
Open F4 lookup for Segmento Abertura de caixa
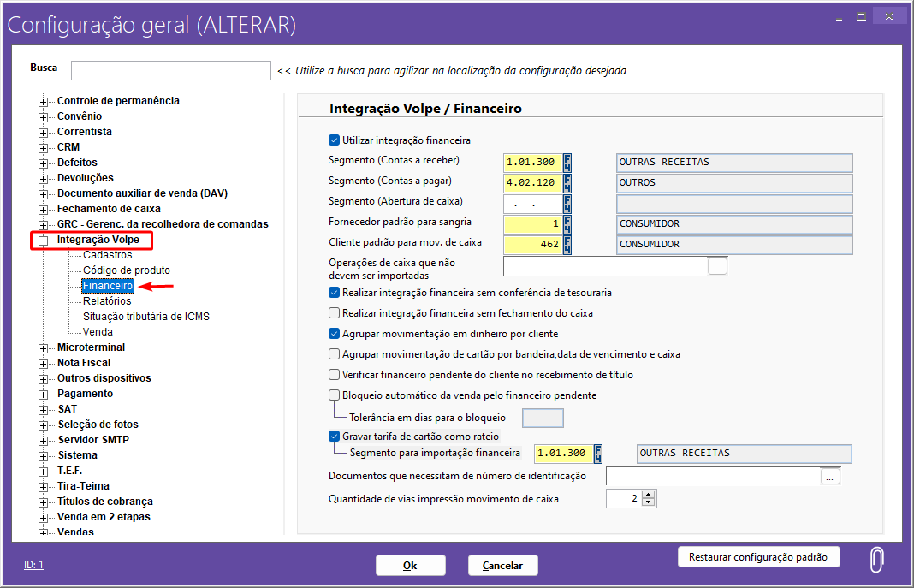point(567,204)
